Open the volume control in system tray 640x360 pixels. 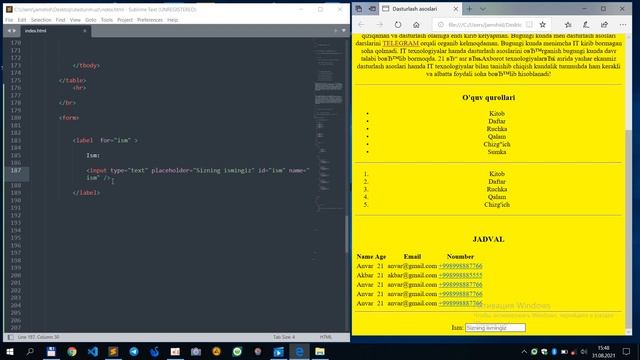(x=584, y=351)
